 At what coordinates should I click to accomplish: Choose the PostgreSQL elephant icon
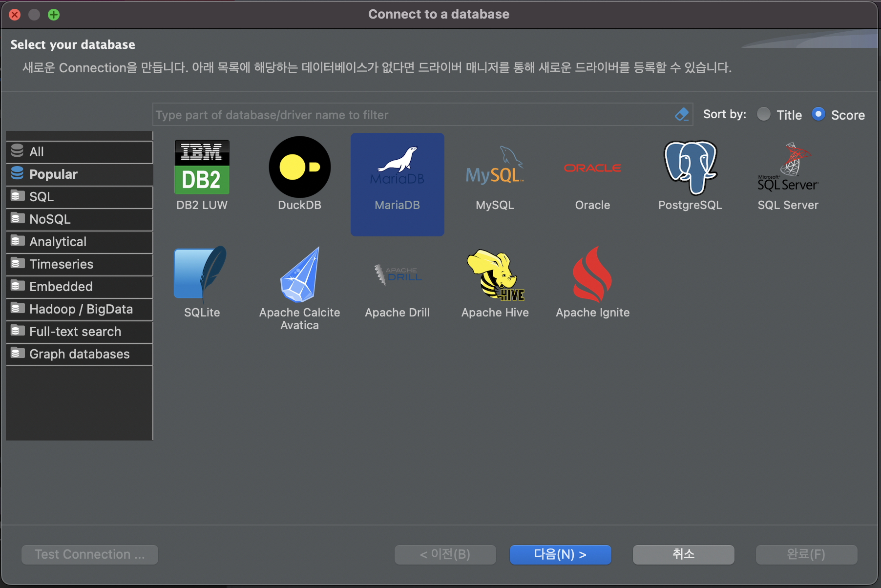pos(690,168)
